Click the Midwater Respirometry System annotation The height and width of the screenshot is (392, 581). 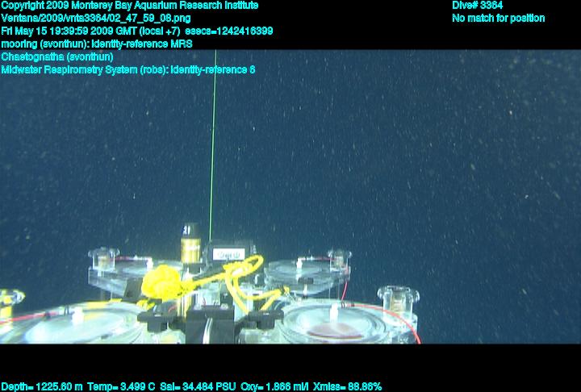tap(128, 69)
